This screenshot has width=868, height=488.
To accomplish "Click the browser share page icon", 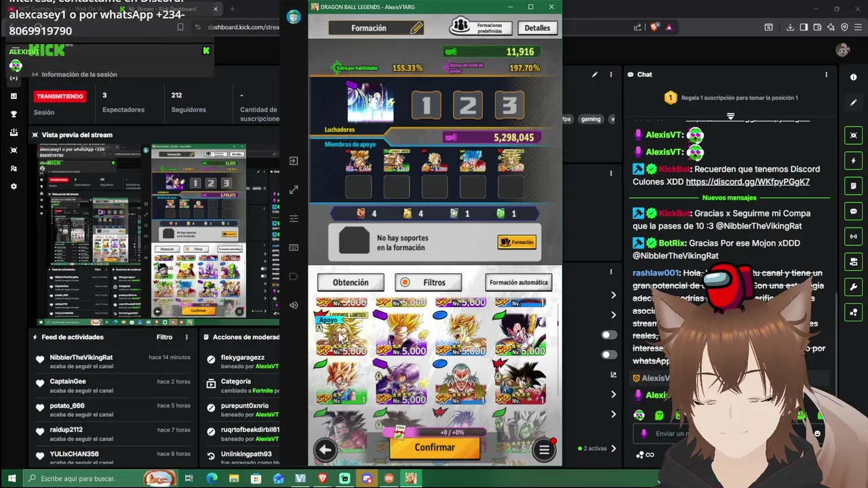I will [x=637, y=27].
